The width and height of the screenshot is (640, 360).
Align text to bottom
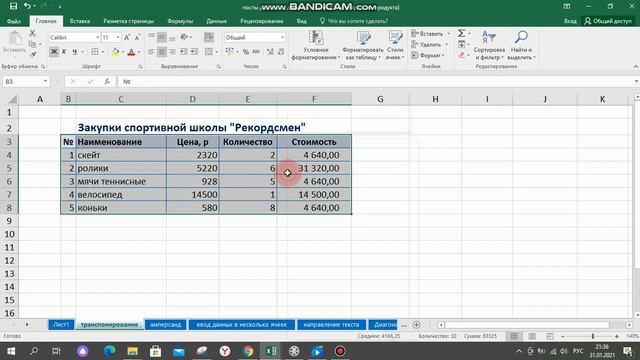click(172, 37)
